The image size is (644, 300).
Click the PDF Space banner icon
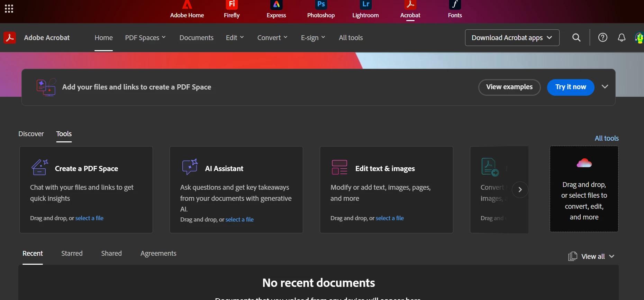[46, 87]
